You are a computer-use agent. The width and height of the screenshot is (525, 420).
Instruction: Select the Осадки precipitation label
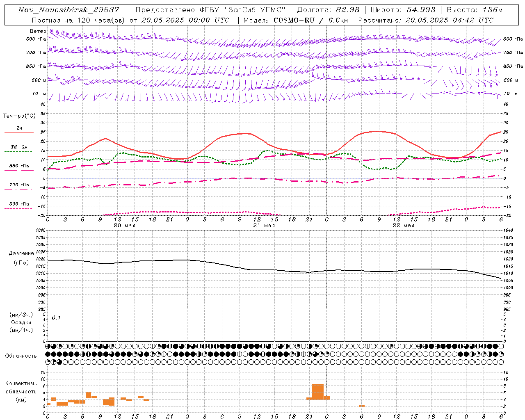pyautogui.click(x=21, y=322)
